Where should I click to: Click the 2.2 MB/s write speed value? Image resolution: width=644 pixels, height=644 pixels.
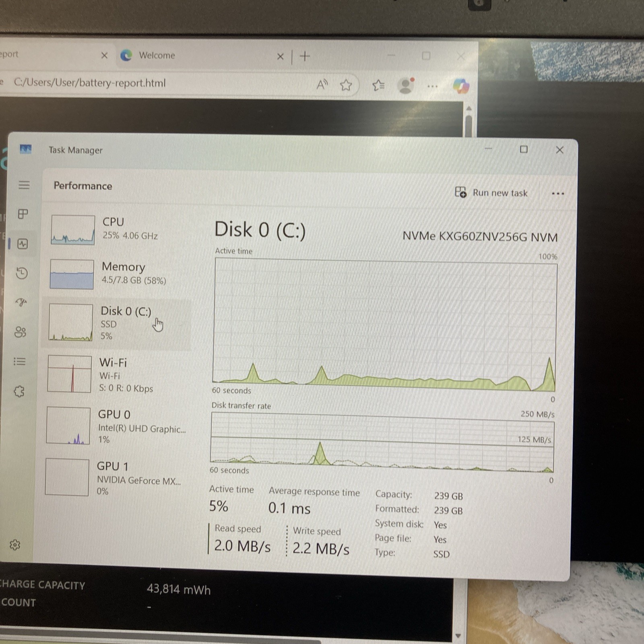(321, 549)
